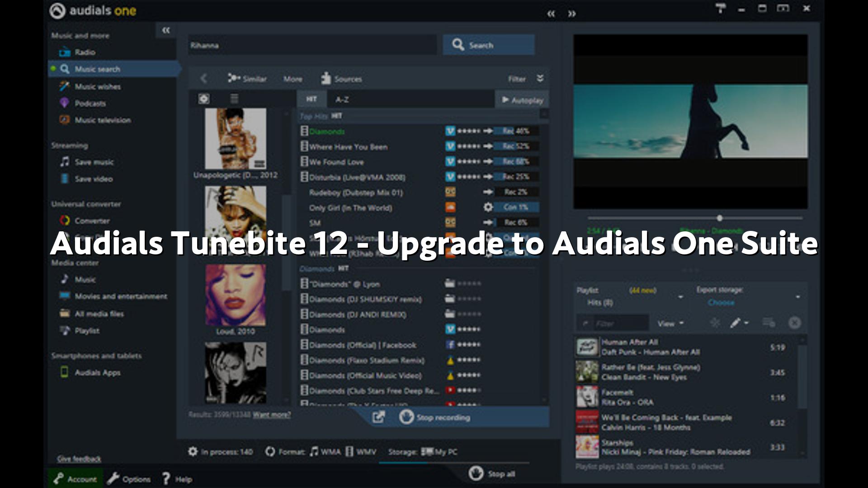Click the video playback progress slider
868x488 pixels.
click(719, 218)
